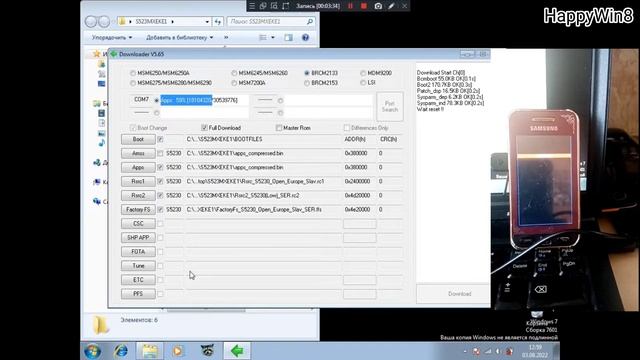Uncheck the Rsrc1 row checkbox
The image size is (640, 360).
[x=160, y=181]
